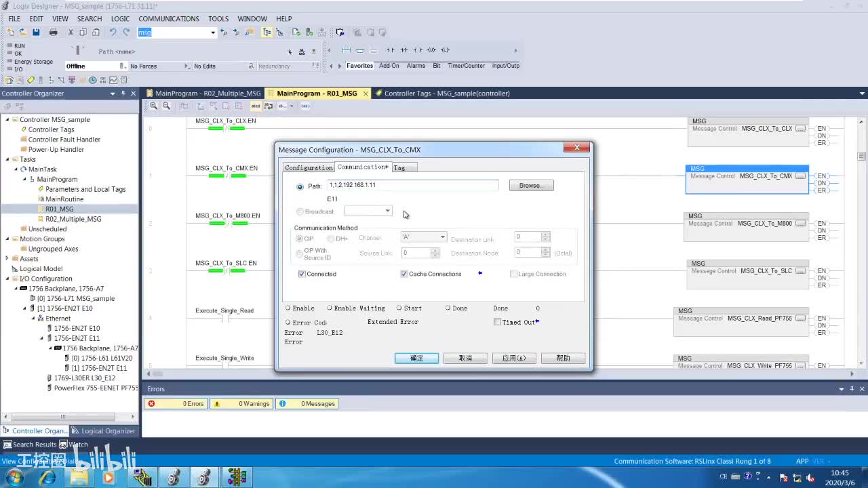Screen dimensions: 868x488
Task: Insert an Examine On contact instruction
Action: click(x=391, y=50)
